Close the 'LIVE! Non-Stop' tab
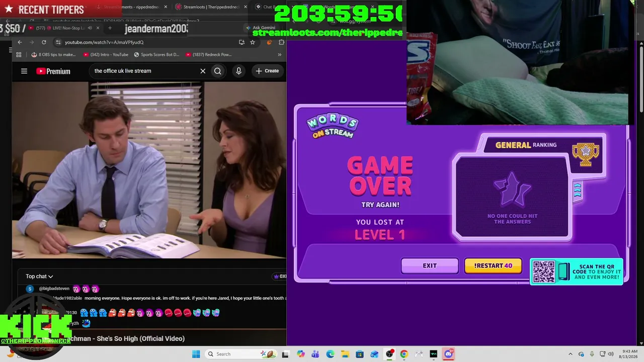Image resolution: width=644 pixels, height=362 pixels. click(98, 28)
